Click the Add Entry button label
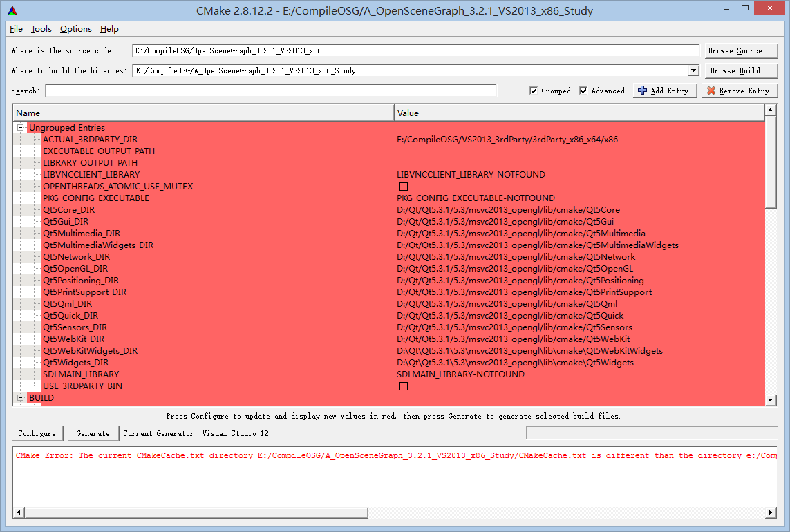 (670, 91)
